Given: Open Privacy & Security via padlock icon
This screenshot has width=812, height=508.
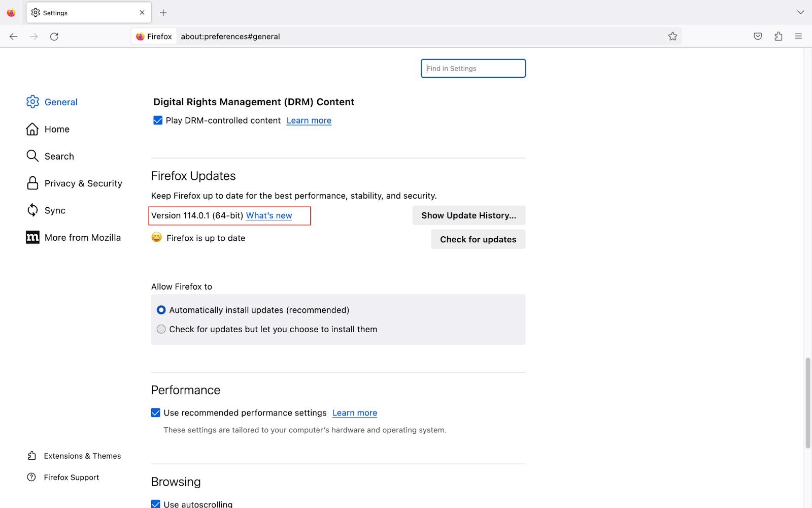Looking at the screenshot, I should (x=32, y=183).
